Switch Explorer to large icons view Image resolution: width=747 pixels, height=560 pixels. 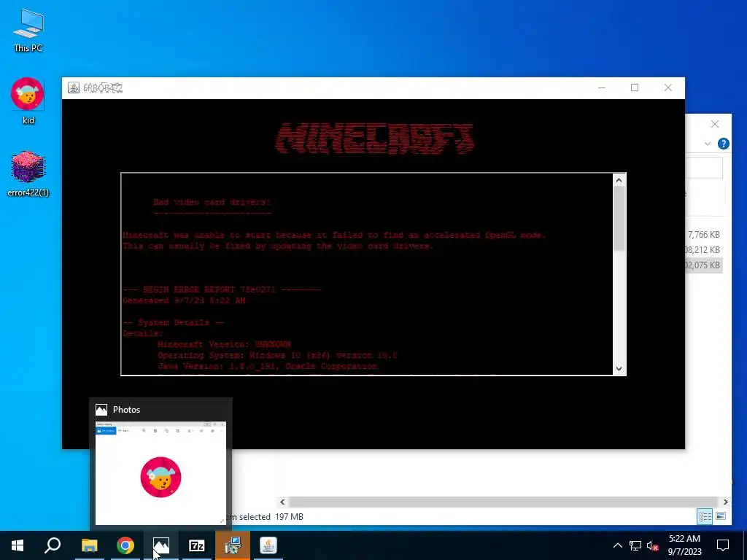tap(721, 516)
